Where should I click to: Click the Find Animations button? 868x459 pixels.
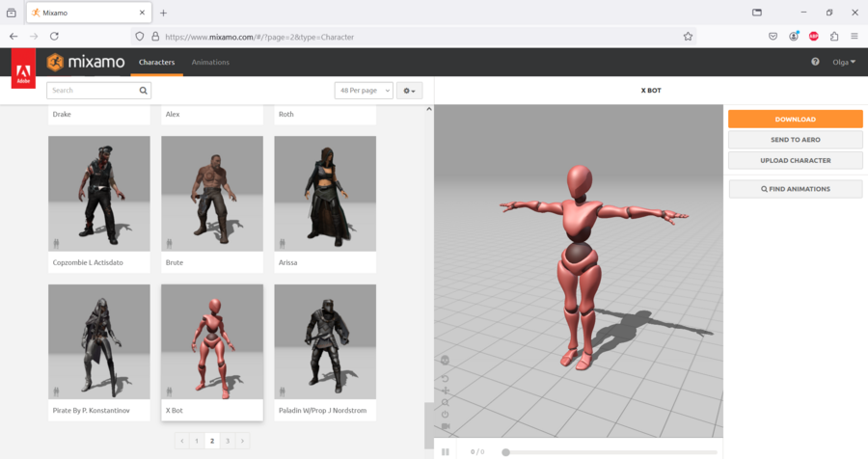click(795, 189)
